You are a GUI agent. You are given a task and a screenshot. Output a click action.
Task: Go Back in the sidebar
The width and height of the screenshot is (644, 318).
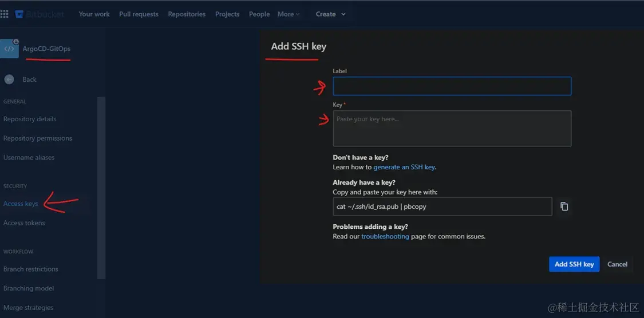point(30,79)
